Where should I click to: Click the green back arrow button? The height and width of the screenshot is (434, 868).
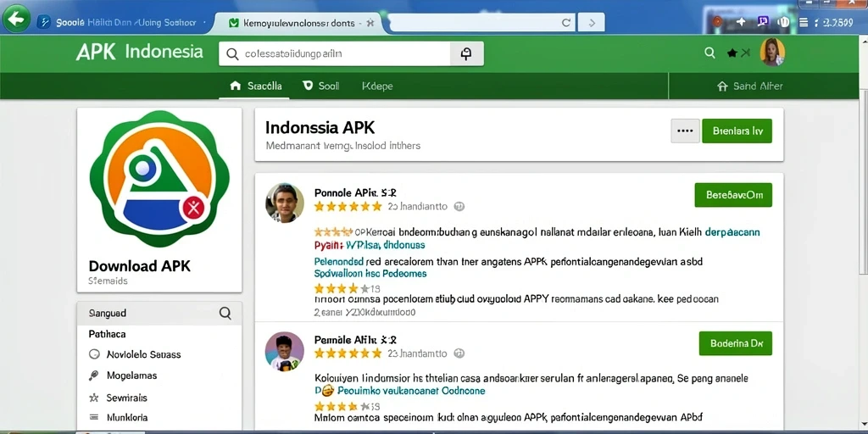pos(17,19)
